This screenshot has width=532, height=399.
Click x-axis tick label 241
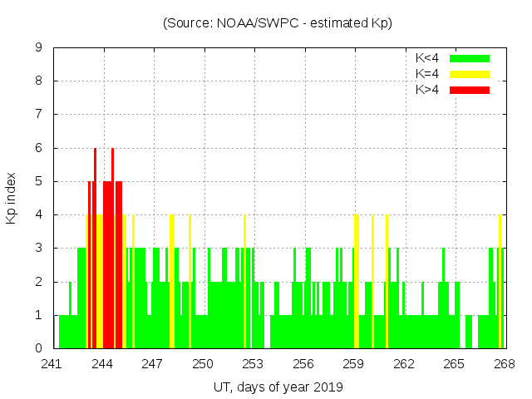52,364
